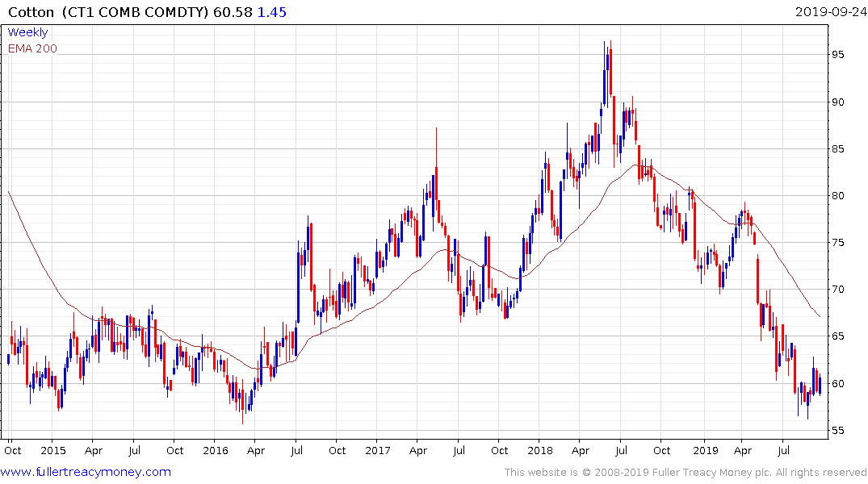The image size is (868, 484).
Task: Click the 95 price axis label
Action: [x=837, y=55]
